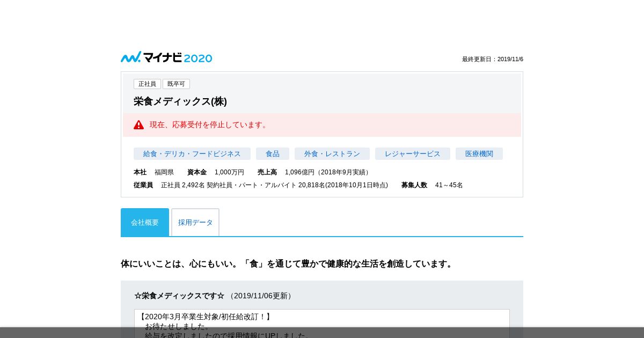The height and width of the screenshot is (338, 644).
Task: Open the 会社概要 tab
Action: [145, 222]
